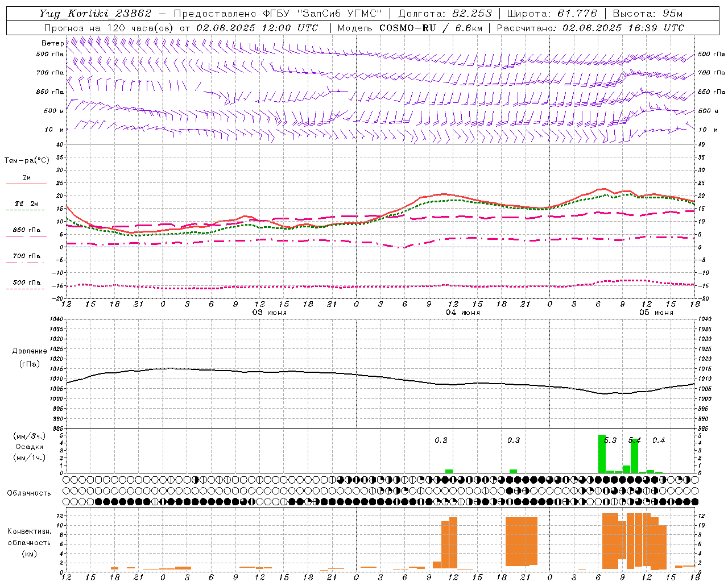Click forecast start time 02.06.2025 12:00 UTC

[x=257, y=28]
